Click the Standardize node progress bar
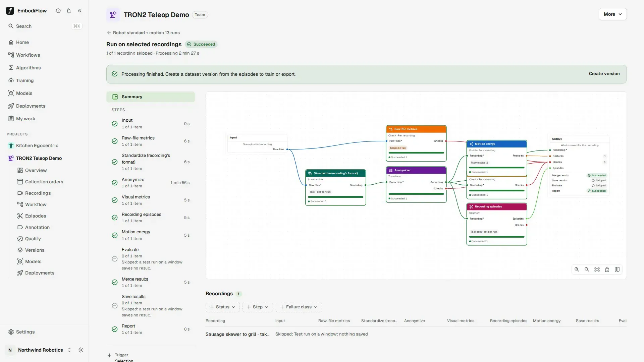This screenshot has height=362, width=644. pos(335,197)
